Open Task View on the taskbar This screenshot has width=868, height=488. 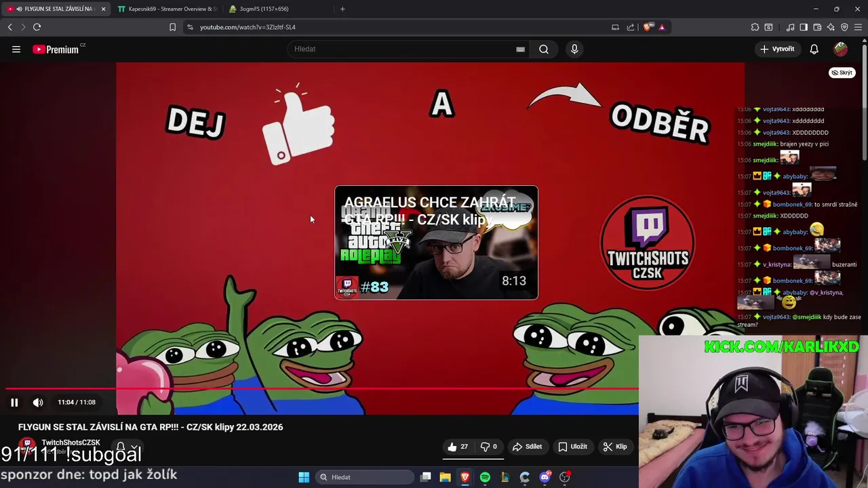click(426, 477)
